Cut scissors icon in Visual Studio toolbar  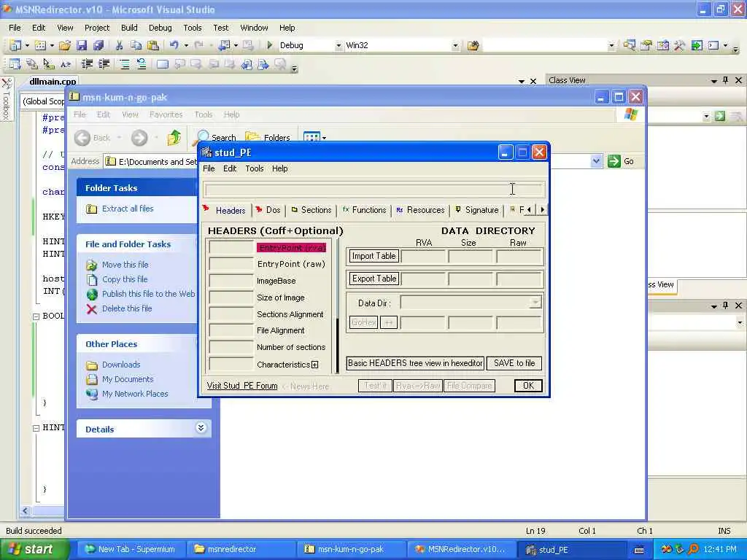pos(119,45)
